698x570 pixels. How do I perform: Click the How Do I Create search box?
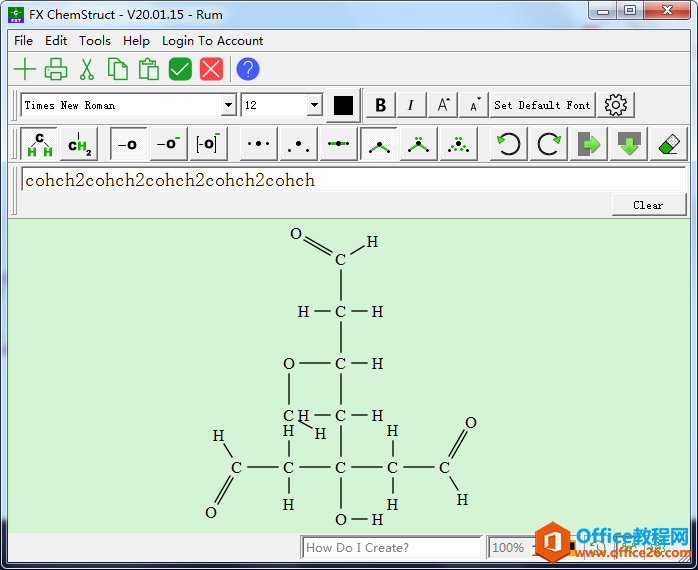tap(392, 547)
